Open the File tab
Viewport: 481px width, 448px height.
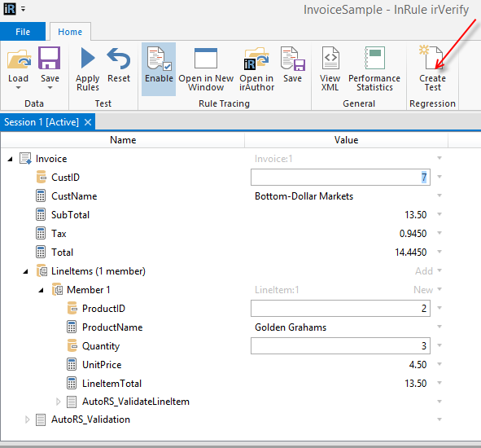pyautogui.click(x=23, y=32)
